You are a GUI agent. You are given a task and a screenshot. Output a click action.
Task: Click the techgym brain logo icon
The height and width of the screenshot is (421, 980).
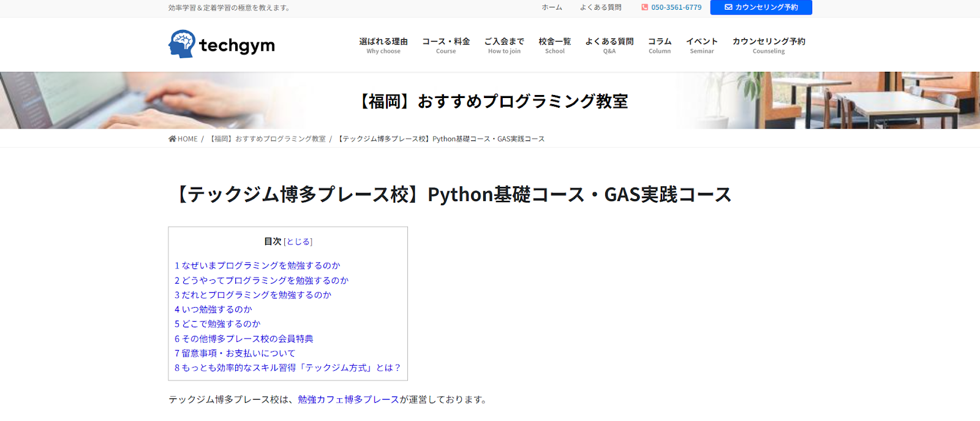[182, 44]
